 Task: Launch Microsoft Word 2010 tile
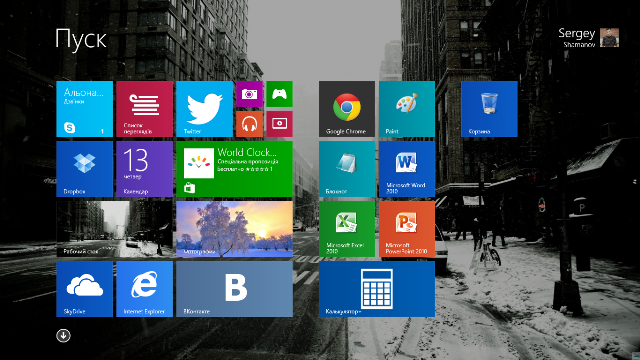[x=407, y=169]
